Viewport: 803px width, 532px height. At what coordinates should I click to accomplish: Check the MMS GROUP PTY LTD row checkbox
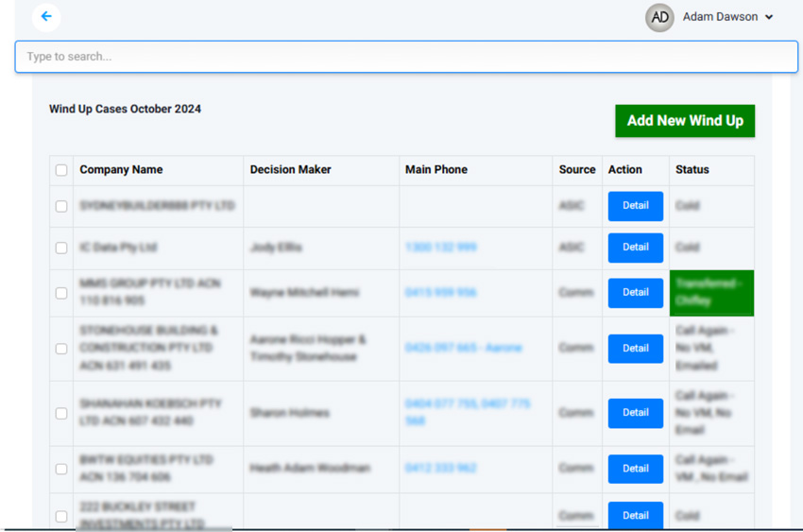61,293
